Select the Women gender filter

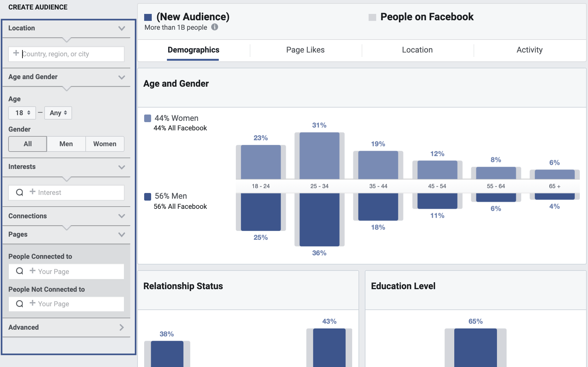105,144
